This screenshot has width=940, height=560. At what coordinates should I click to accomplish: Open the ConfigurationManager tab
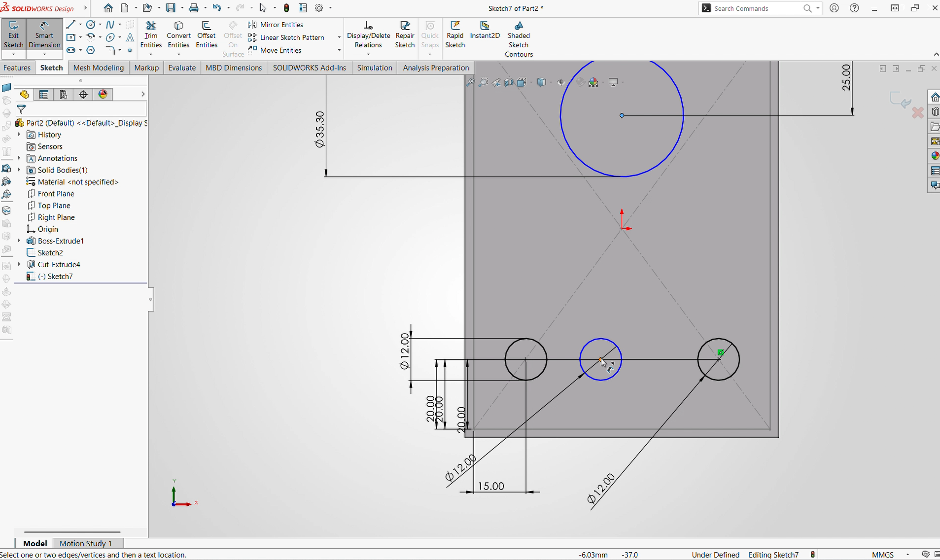coord(64,95)
